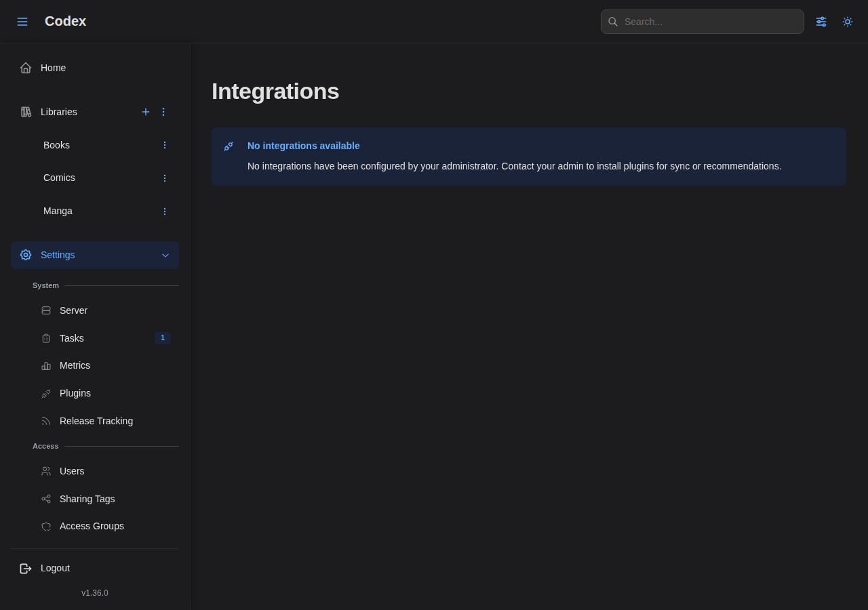Screen dimensions: 868x610
Task: Click "No integrations available" alert title
Action: [304, 146]
